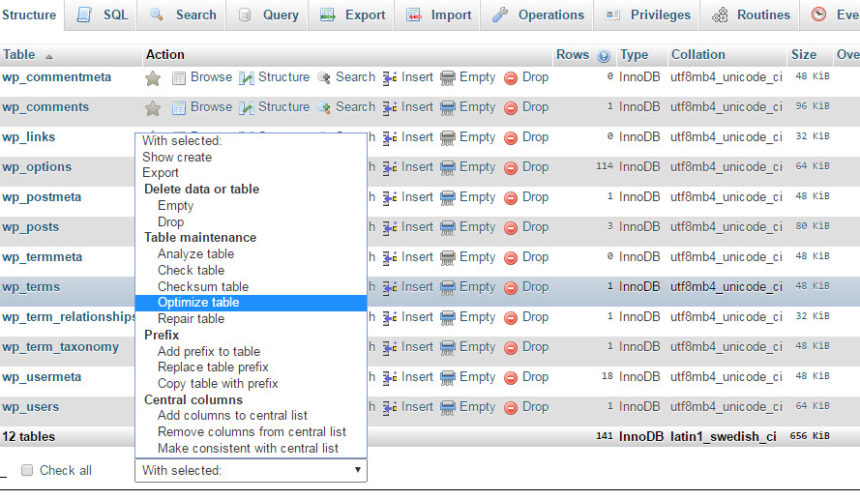
Task: Select Empty under Delete data or table
Action: coord(176,206)
